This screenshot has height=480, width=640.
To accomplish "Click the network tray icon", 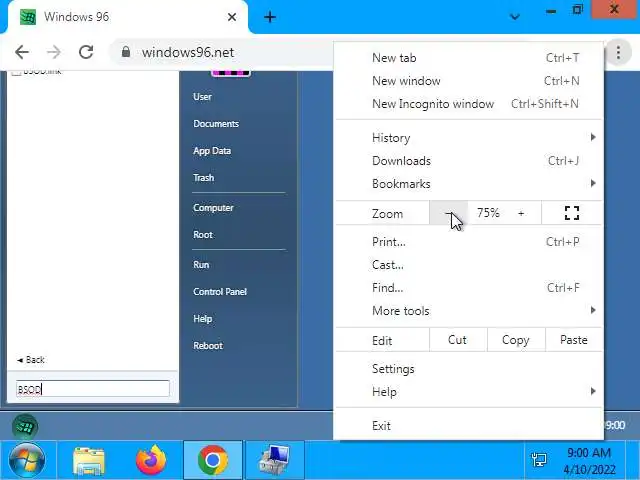I will pyautogui.click(x=539, y=460).
